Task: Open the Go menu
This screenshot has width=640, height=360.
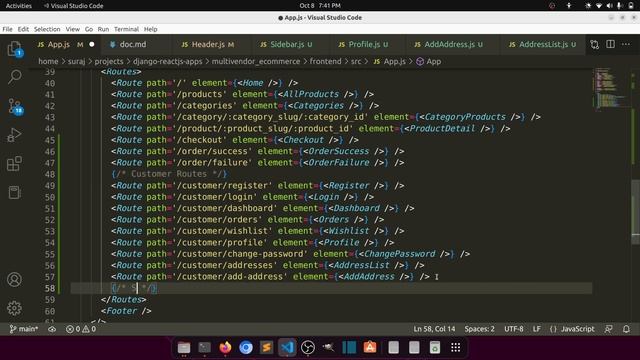Action: tap(89, 29)
